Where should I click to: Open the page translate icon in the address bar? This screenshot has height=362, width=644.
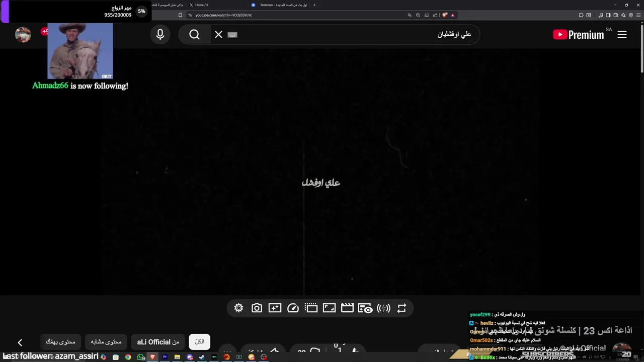409,15
